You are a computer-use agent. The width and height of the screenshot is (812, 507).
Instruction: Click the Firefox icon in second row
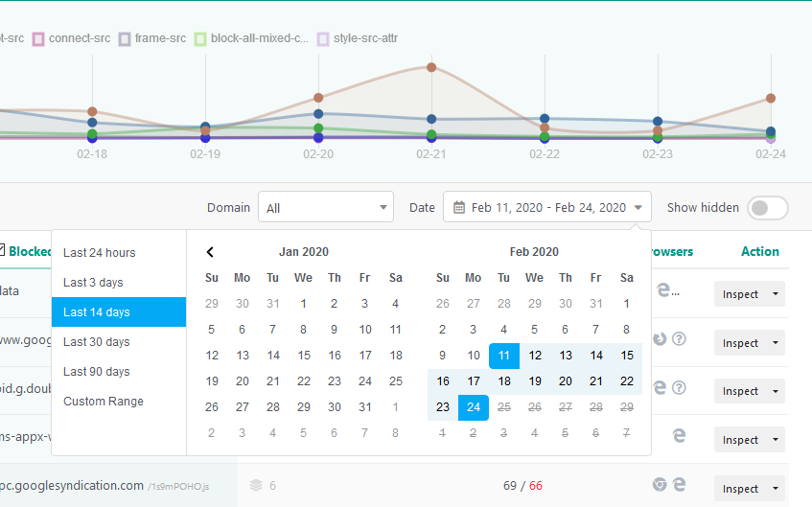[x=661, y=339]
